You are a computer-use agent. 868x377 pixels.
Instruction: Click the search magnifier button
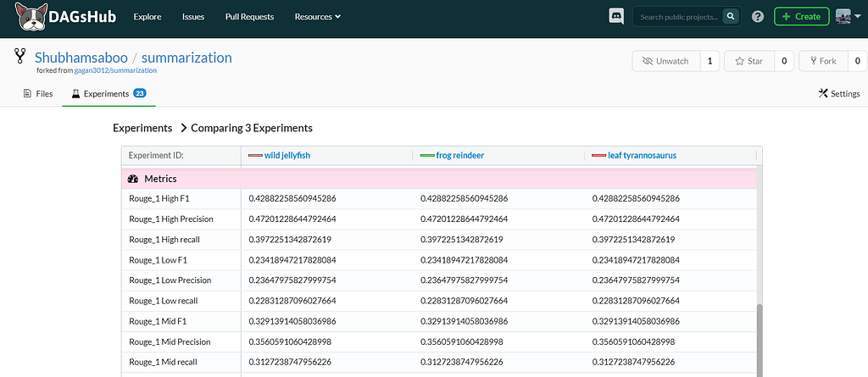730,16
